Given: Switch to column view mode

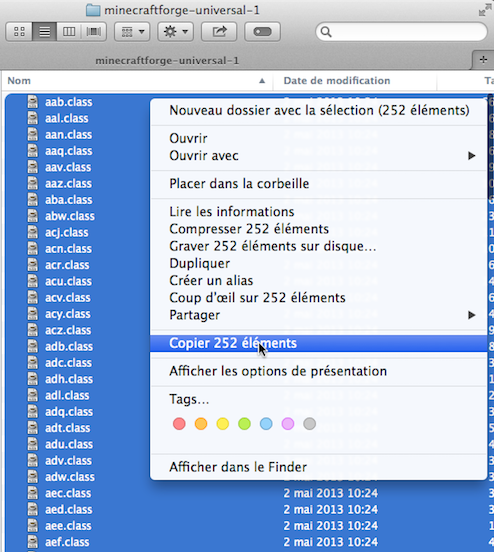Looking at the screenshot, I should pyautogui.click(x=69, y=32).
